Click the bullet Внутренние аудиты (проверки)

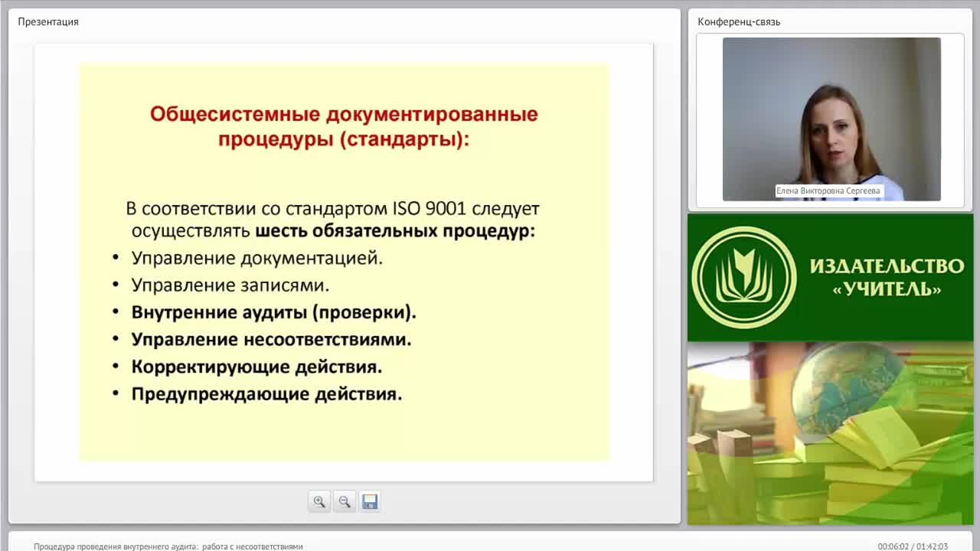click(x=274, y=312)
